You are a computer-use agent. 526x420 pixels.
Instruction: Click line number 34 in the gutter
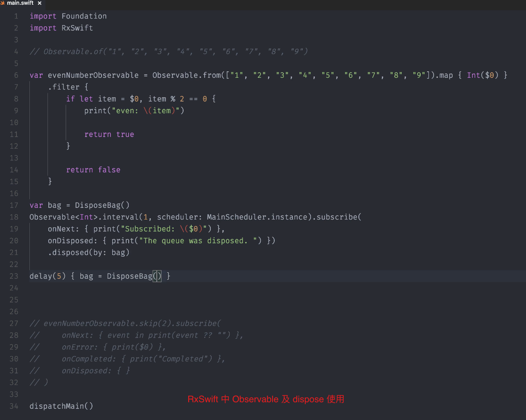click(14, 406)
